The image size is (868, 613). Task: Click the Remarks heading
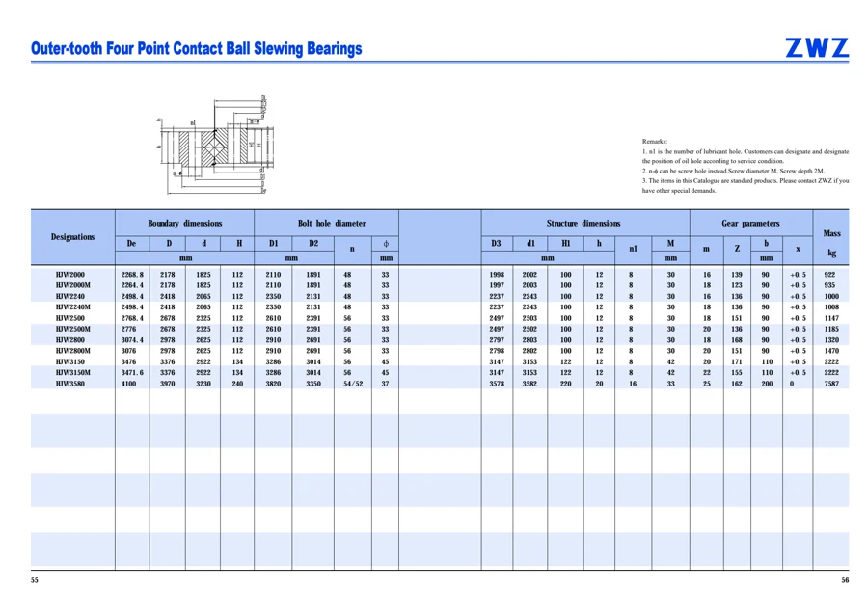tap(655, 142)
